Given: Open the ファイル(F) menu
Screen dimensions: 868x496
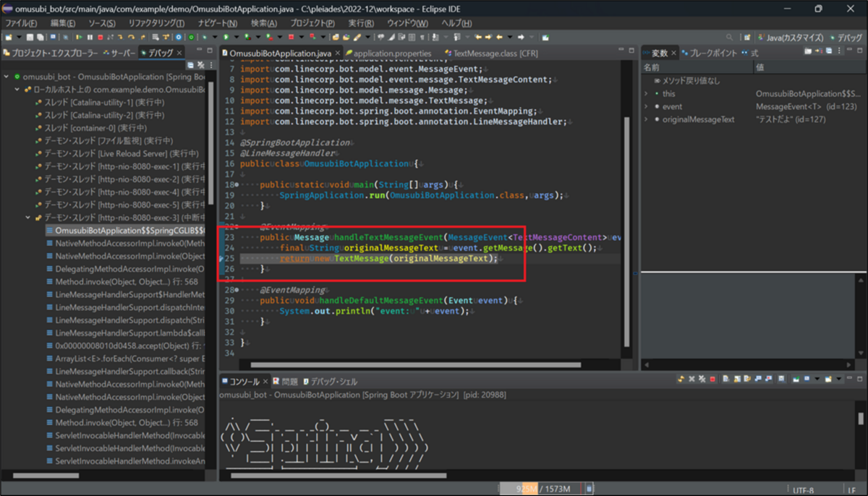Looking at the screenshot, I should point(20,23).
